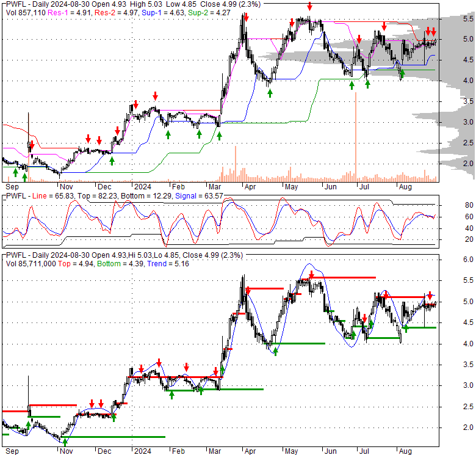Click the 40 level on oscillator axis
Image resolution: width=476 pixels, height=455 pixels.
click(x=469, y=228)
